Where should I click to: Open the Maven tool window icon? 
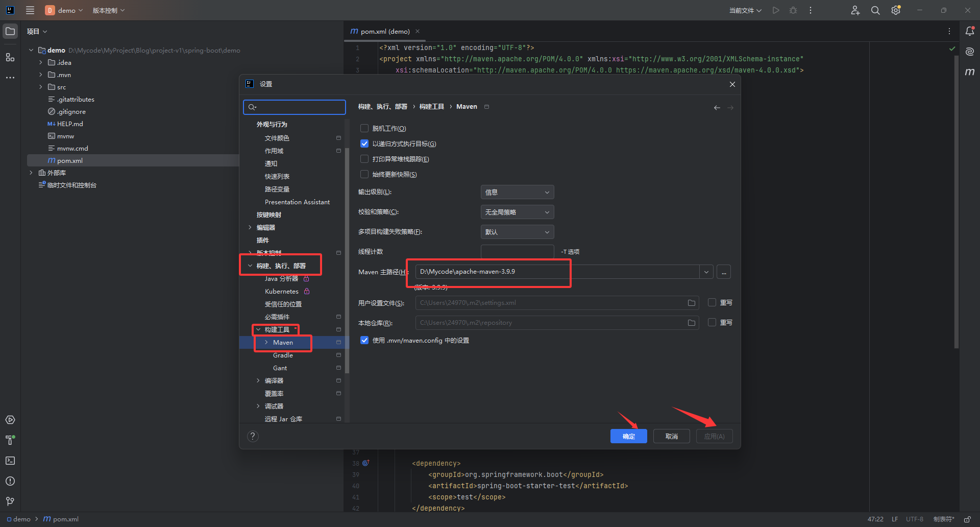[970, 72]
